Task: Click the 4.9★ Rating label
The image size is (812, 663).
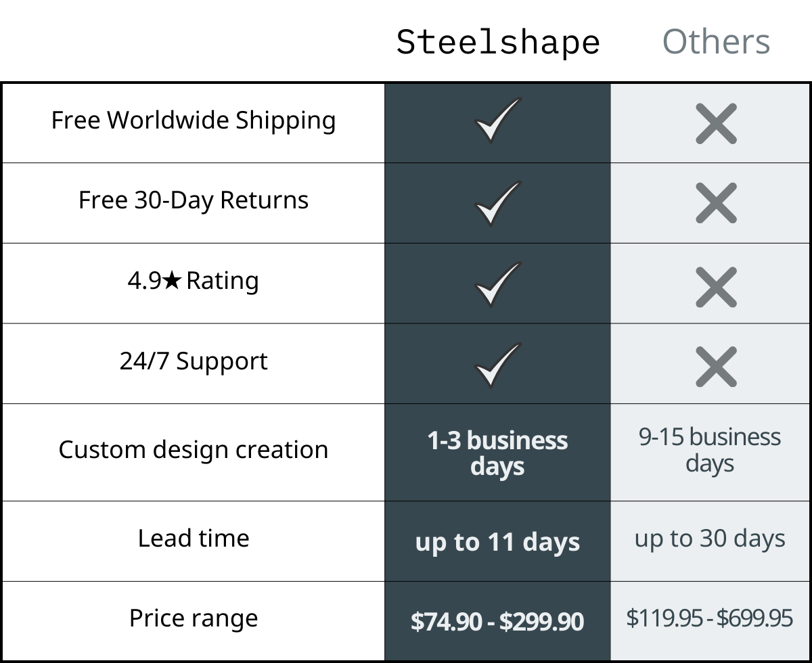Action: pos(194,280)
